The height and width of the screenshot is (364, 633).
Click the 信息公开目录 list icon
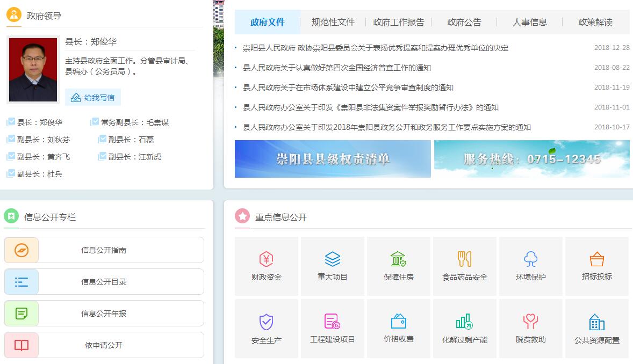pyautogui.click(x=21, y=282)
